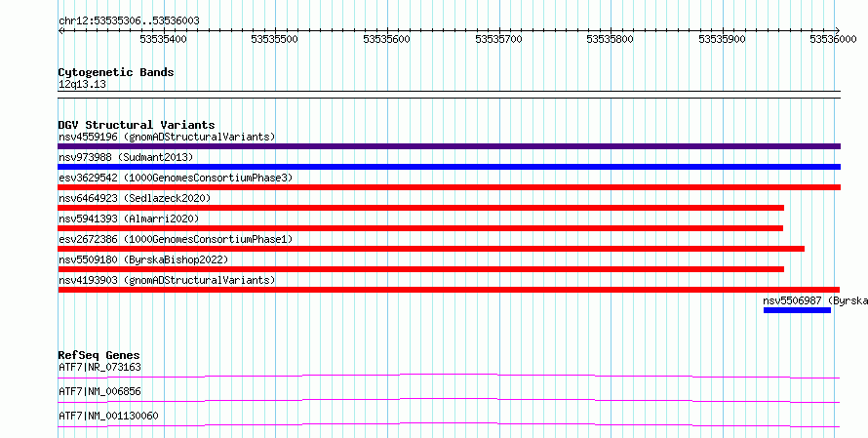868x438 pixels.
Task: Click ruler position label 53535600
Action: coord(386,39)
